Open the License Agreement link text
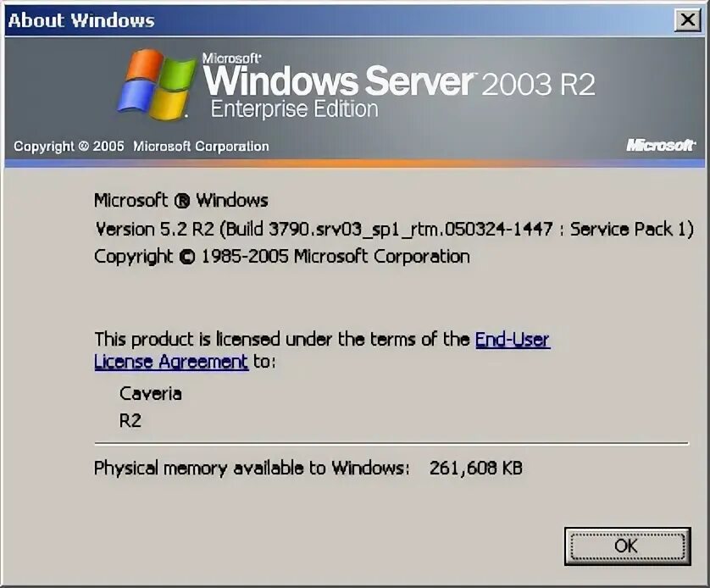Image resolution: width=710 pixels, height=588 pixels. (x=171, y=362)
